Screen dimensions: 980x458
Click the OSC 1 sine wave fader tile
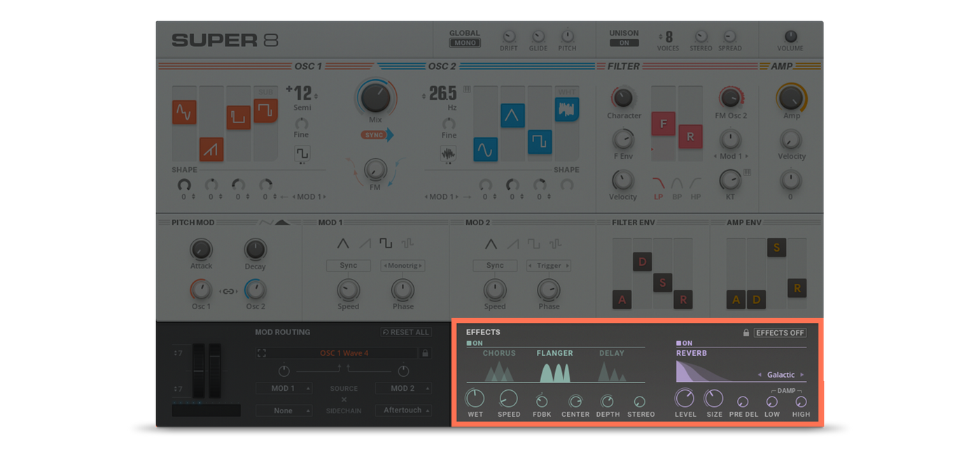(x=184, y=112)
